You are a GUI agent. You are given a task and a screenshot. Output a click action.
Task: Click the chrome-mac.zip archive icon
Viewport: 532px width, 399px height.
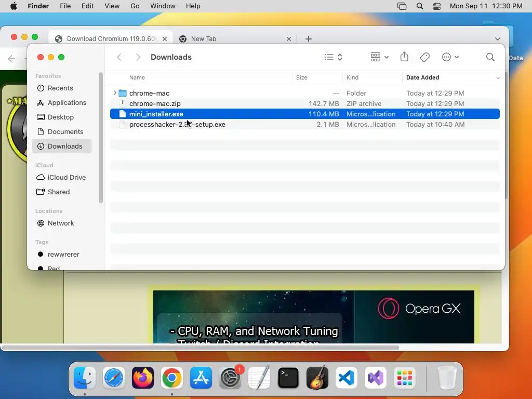point(123,103)
